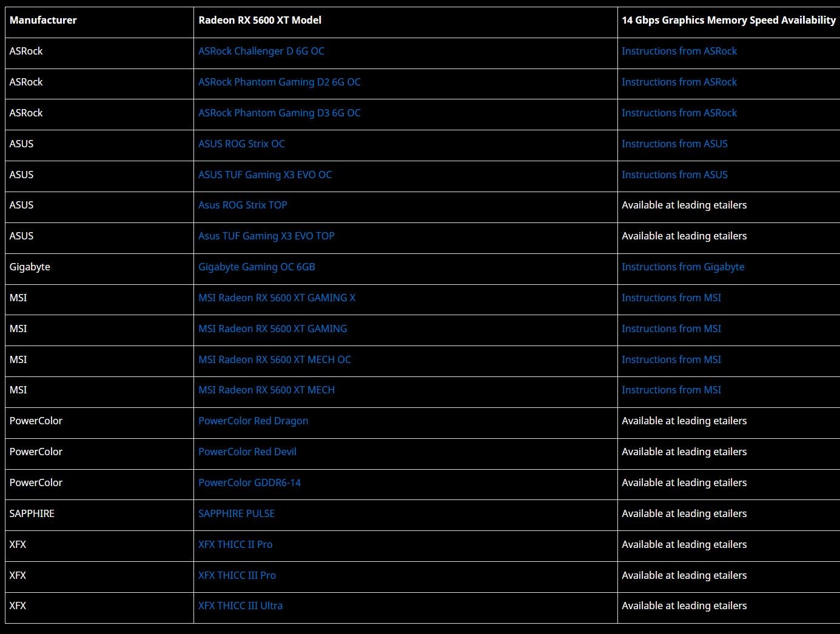This screenshot has height=634, width=840.
Task: Click the PowerColor Red Devil link
Action: pyautogui.click(x=247, y=452)
